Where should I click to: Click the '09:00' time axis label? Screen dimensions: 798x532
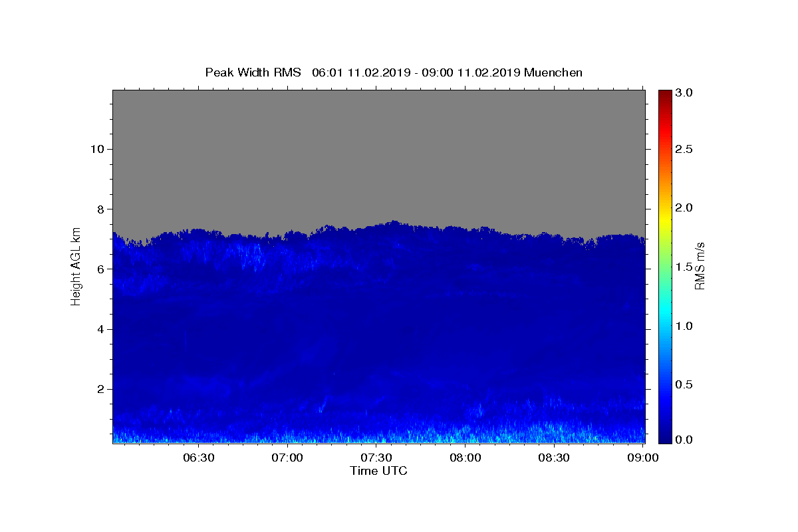pyautogui.click(x=643, y=458)
